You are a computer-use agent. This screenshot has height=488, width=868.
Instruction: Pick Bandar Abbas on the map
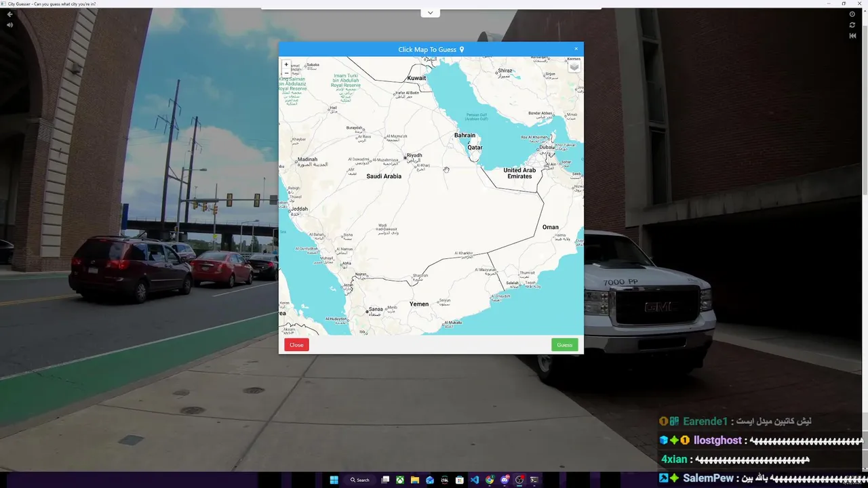coord(540,113)
